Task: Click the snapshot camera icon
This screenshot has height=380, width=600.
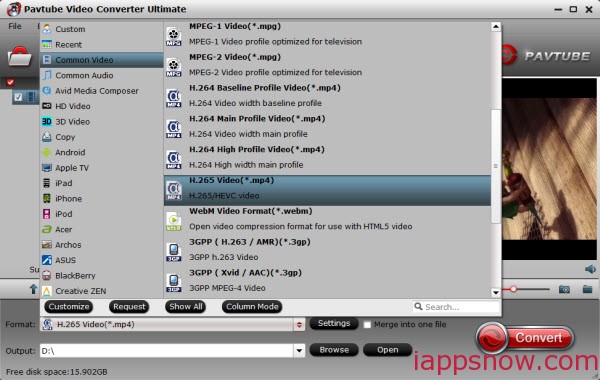Action: click(564, 289)
